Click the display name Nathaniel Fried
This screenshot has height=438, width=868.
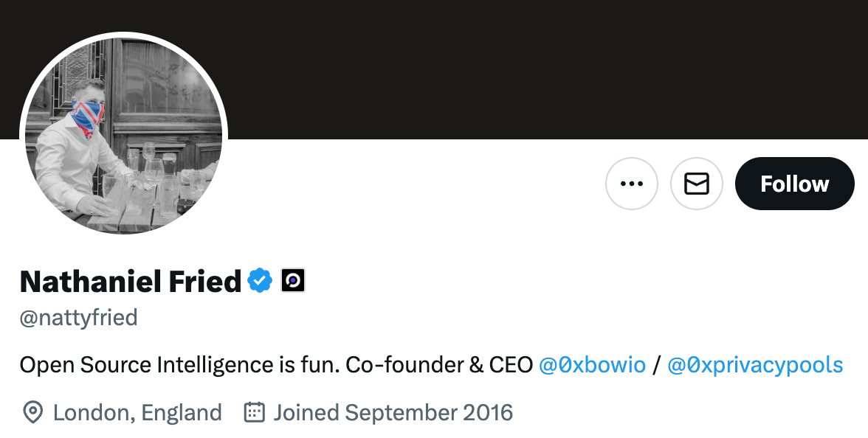tap(131, 281)
